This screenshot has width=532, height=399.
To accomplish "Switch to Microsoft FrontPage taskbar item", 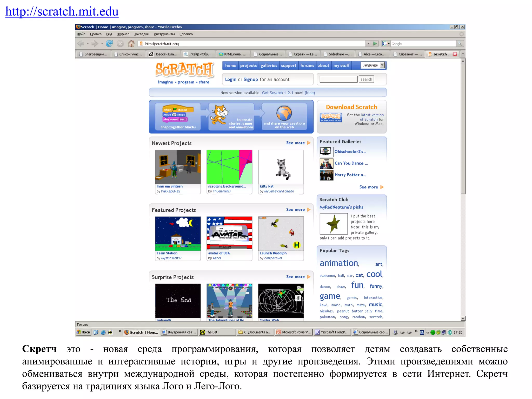I will [x=332, y=332].
